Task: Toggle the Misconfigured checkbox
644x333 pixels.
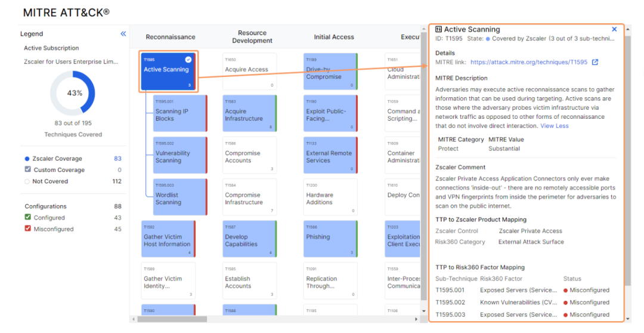Action: (x=27, y=229)
